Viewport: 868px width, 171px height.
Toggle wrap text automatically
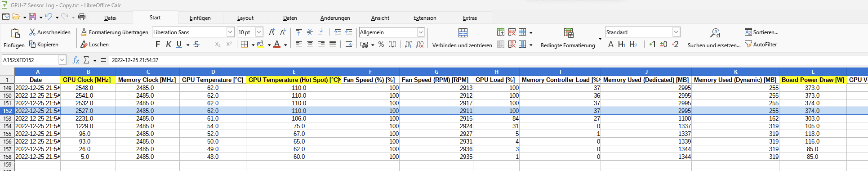(349, 45)
